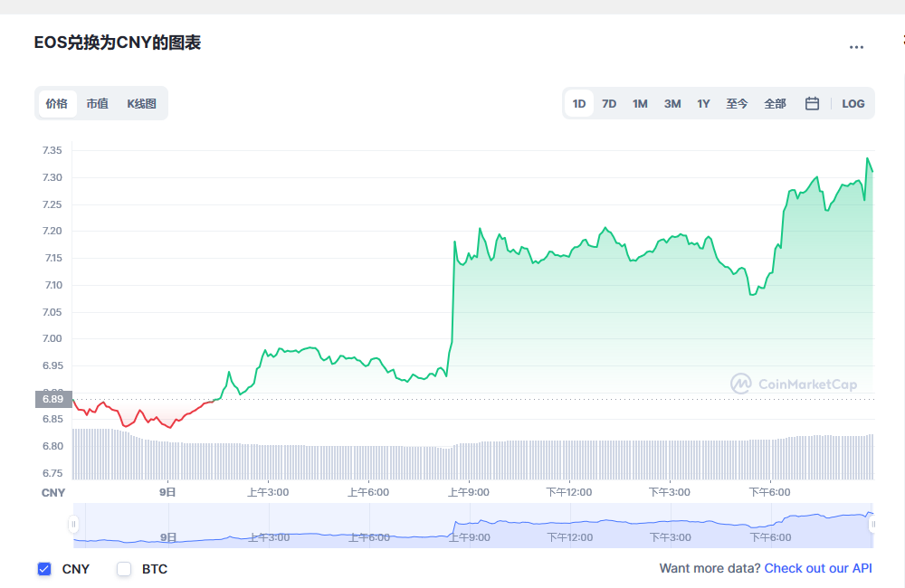The width and height of the screenshot is (905, 588).
Task: Click the 6.89 opening price label
Action: tap(53, 399)
